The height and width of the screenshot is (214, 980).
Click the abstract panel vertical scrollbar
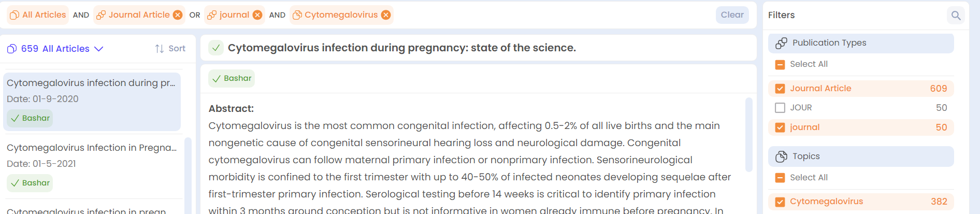(748, 135)
